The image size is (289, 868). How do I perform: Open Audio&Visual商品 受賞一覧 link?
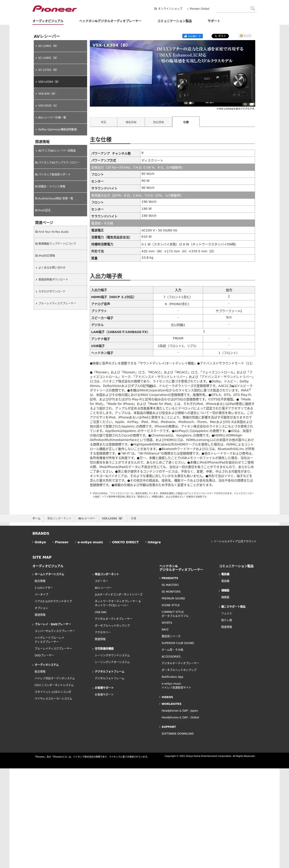click(x=60, y=199)
